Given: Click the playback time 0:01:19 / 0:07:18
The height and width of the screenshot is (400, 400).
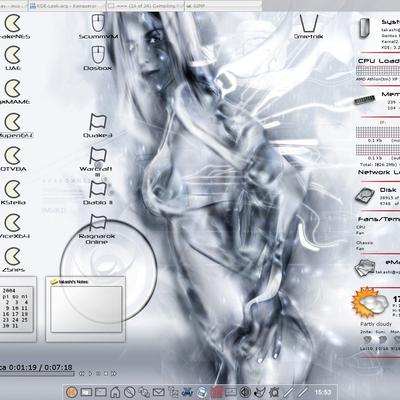Looking at the screenshot, I should coord(40,367).
